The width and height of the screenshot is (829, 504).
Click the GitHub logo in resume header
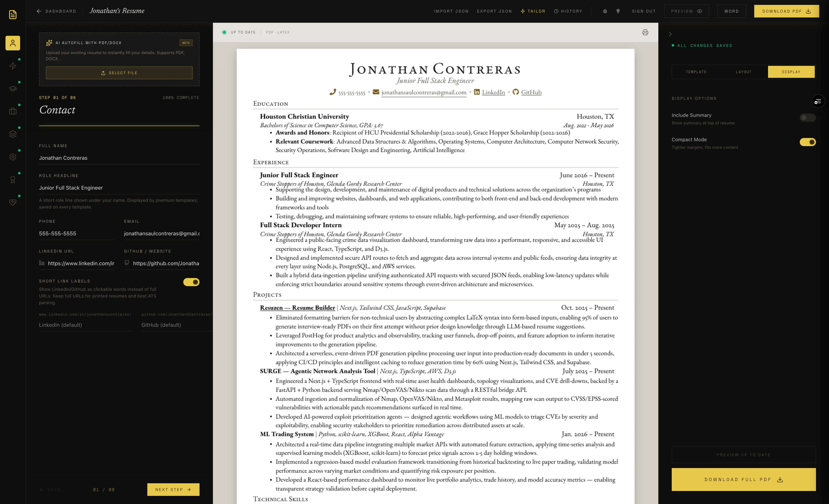(515, 92)
